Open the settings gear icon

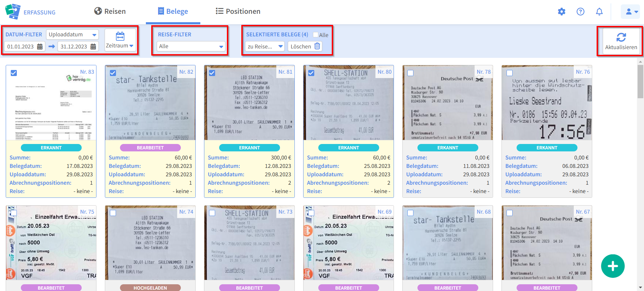click(561, 12)
